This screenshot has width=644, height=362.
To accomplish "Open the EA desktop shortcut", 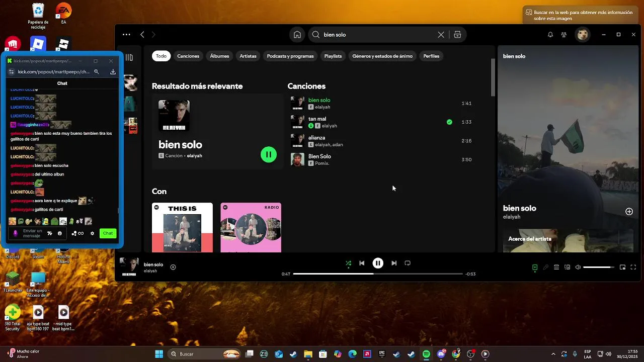I will coord(63,14).
